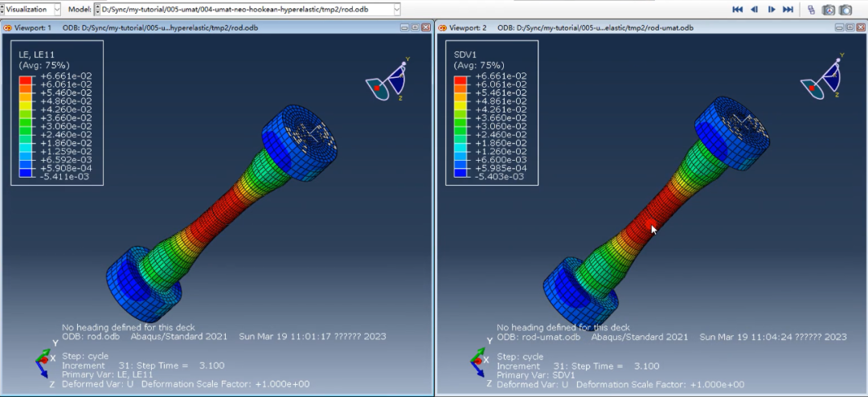Skip to the last frame
The height and width of the screenshot is (397, 868).
pos(788,10)
